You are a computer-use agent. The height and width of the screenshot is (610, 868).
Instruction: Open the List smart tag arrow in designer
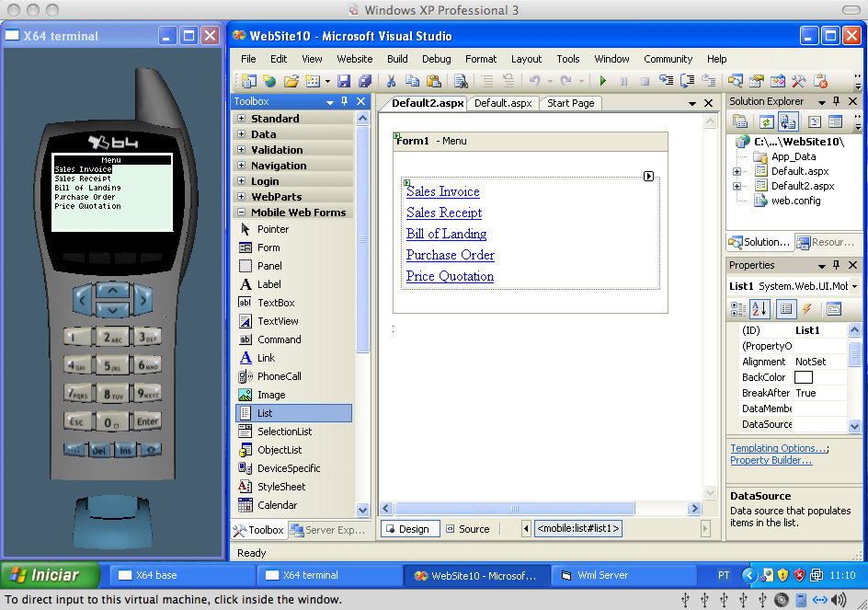(649, 176)
